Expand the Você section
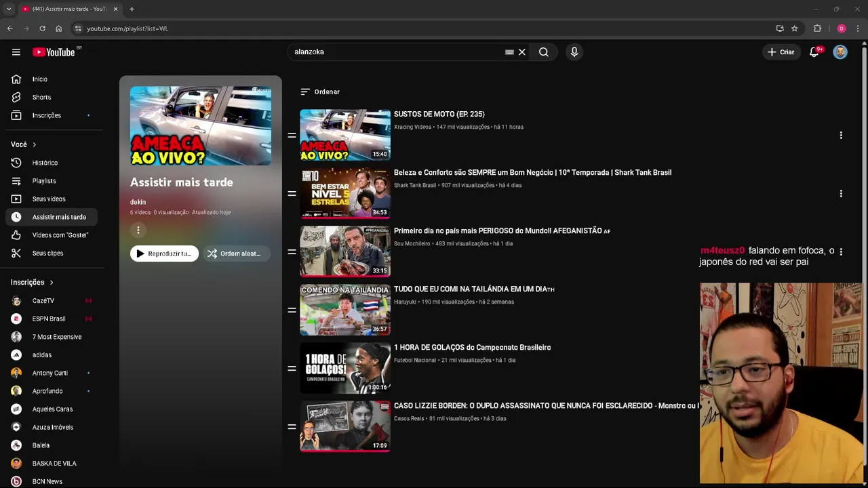Viewport: 868px width, 488px height. pyautogui.click(x=24, y=144)
